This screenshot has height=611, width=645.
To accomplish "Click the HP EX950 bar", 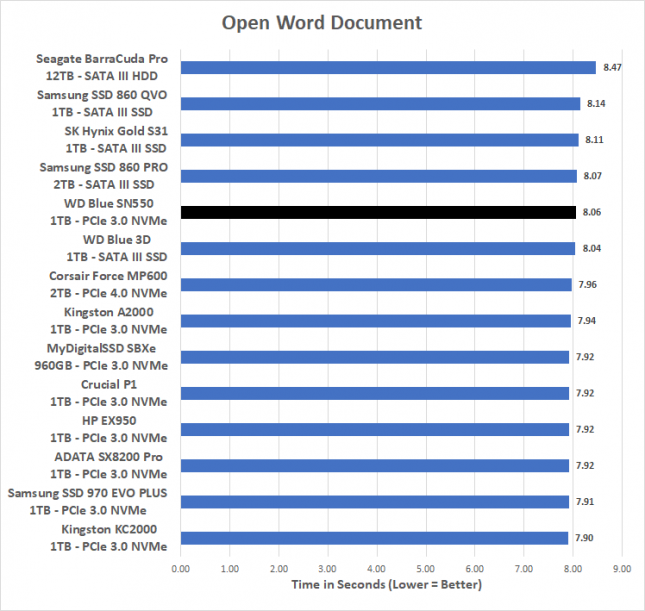I will click(375, 430).
